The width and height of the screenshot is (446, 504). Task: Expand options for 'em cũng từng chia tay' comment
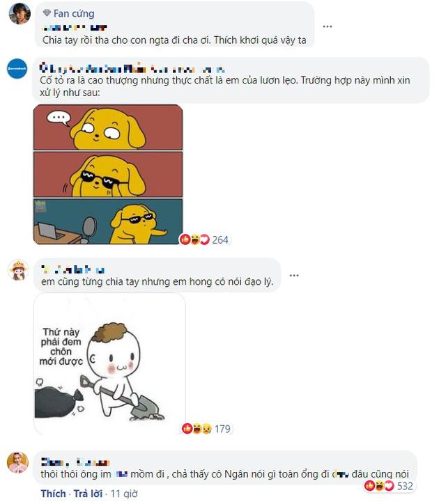[x=293, y=275]
